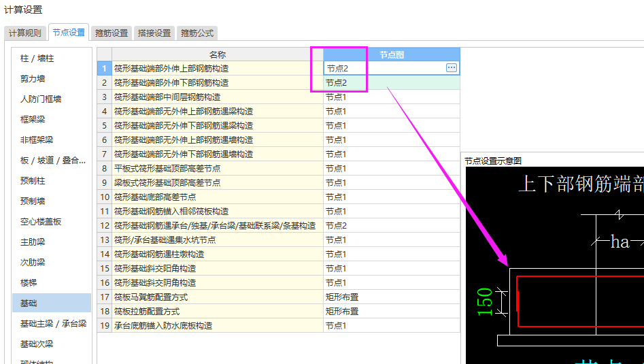Click the 节点1 value in row 3
The height and width of the screenshot is (364, 644).
coord(392,97)
